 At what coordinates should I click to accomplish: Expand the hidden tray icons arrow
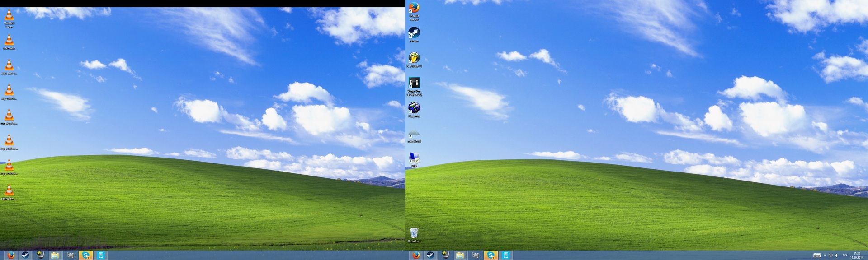click(825, 255)
